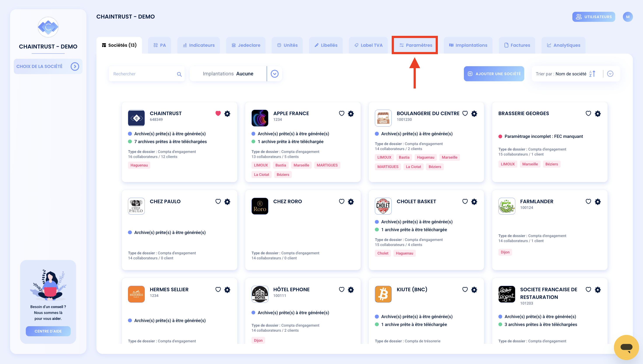Switch to the Unités tab
This screenshot has height=364, width=643.
click(287, 45)
